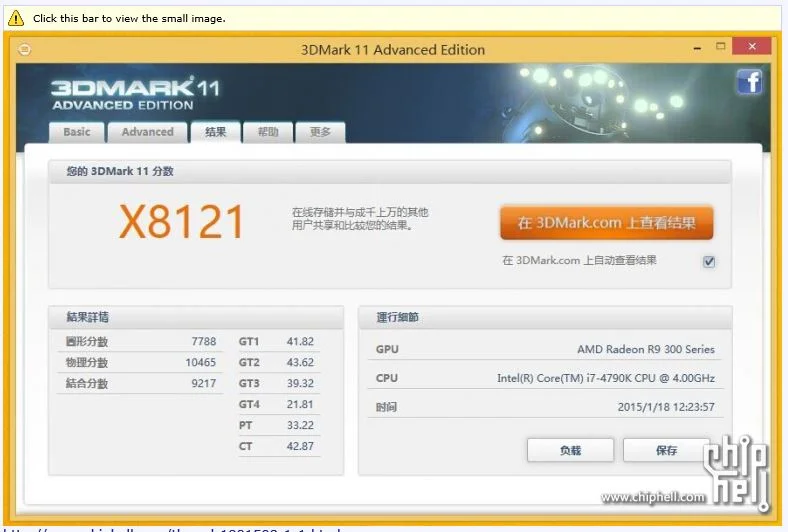
Task: Click the physics score value 10465
Action: [201, 363]
